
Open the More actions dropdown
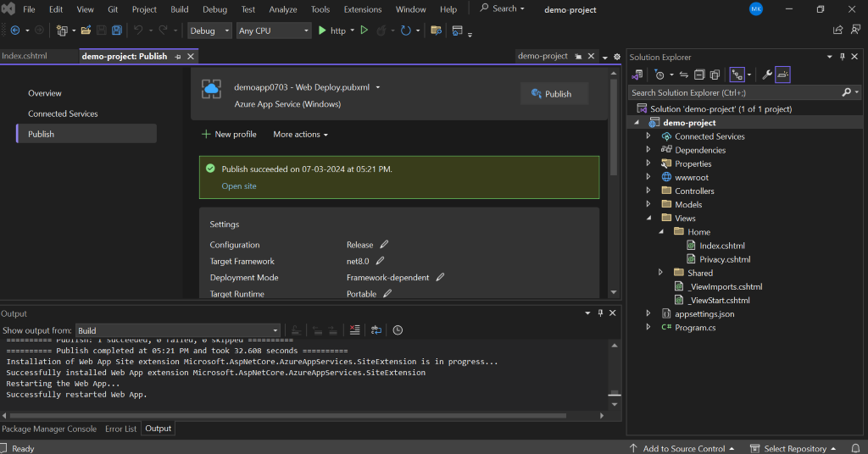point(301,135)
